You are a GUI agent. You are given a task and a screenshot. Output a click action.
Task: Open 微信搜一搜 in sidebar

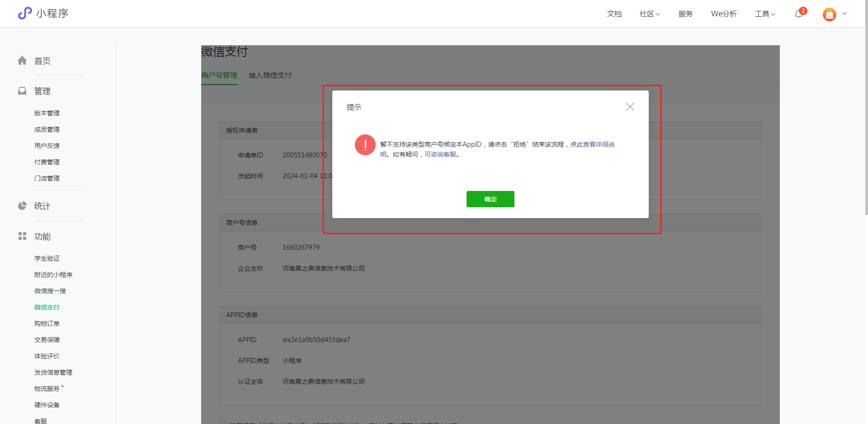coord(50,291)
